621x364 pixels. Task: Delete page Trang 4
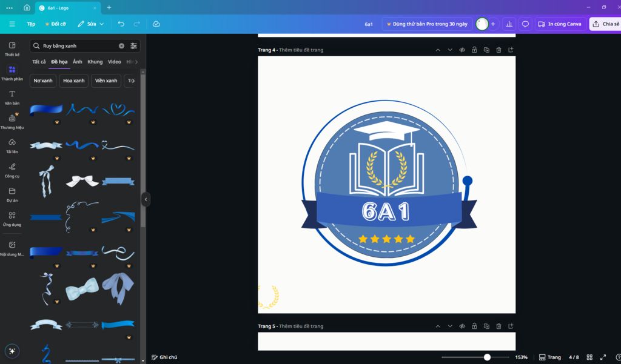pos(498,50)
